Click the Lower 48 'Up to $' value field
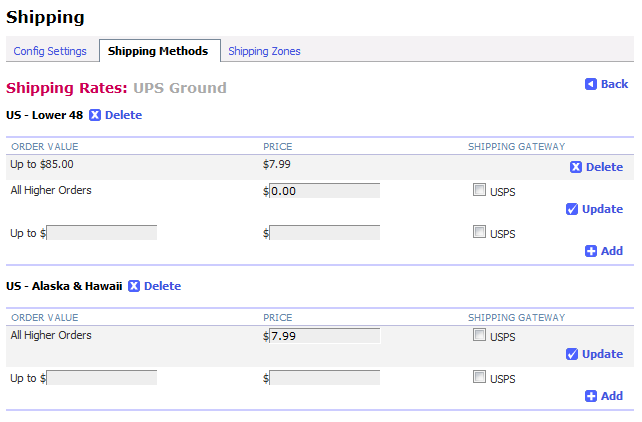The image size is (642, 422). click(x=102, y=233)
